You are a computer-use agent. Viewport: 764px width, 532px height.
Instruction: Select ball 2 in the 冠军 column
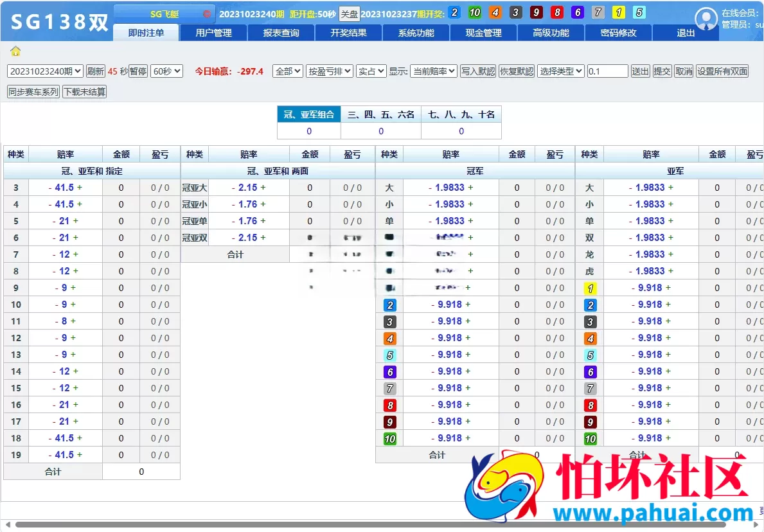coord(389,305)
